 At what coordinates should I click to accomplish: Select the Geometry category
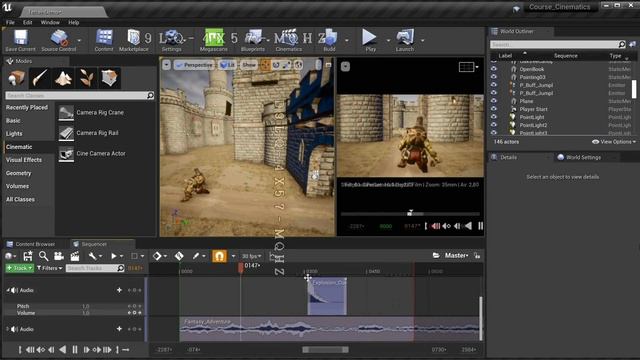pos(18,173)
